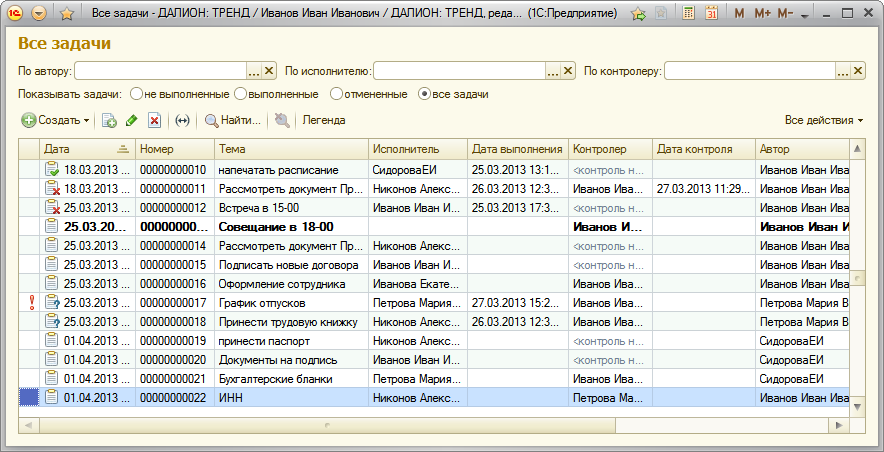Open selection list for По исполнителю field
Viewport: 884px width, 452px height.
(553, 71)
